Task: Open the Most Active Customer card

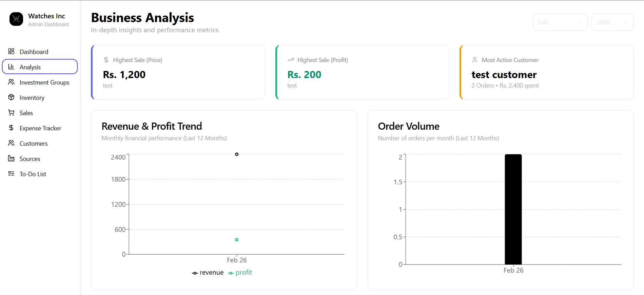Action: pos(546,72)
